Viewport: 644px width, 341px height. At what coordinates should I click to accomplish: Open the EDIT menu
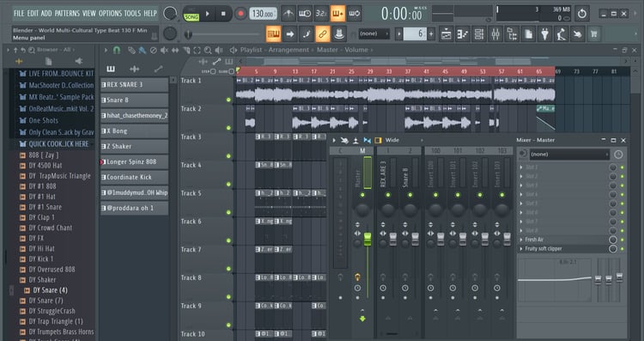33,13
